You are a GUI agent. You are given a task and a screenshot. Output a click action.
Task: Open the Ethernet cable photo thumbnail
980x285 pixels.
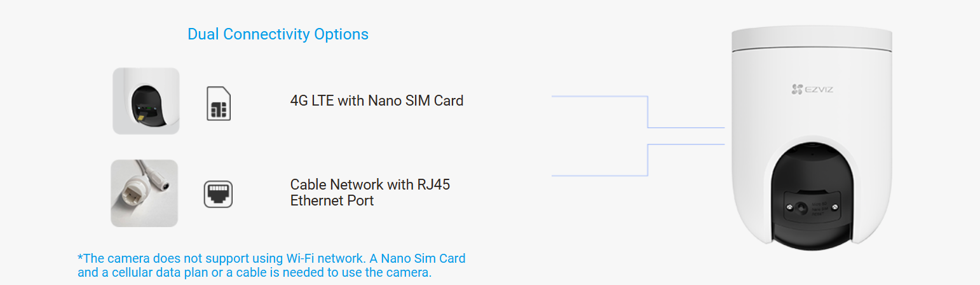point(144,193)
